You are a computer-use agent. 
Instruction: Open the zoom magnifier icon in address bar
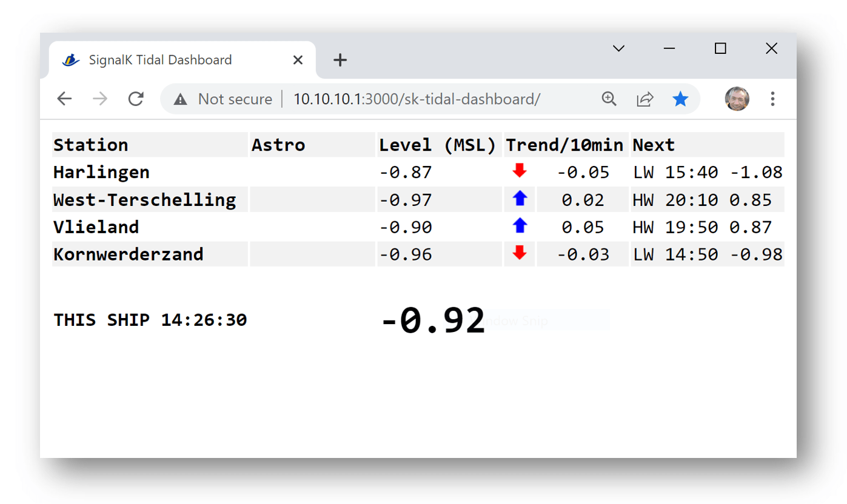[609, 99]
